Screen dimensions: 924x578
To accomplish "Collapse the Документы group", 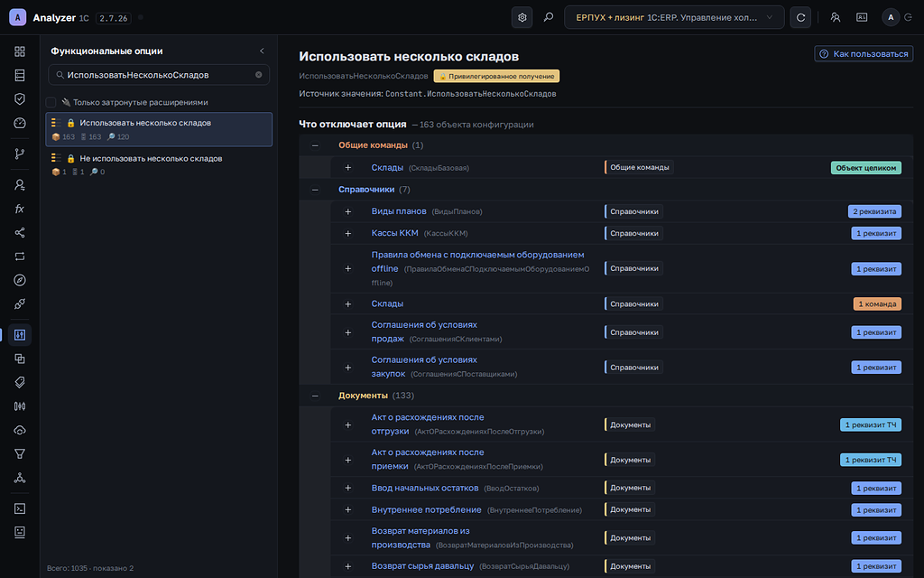I will [315, 396].
